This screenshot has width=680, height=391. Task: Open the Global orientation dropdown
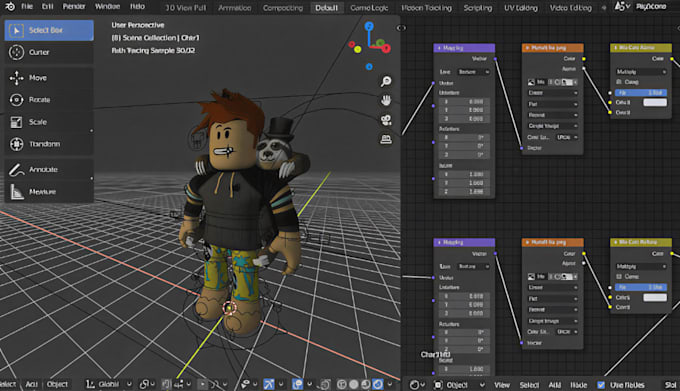click(x=108, y=384)
